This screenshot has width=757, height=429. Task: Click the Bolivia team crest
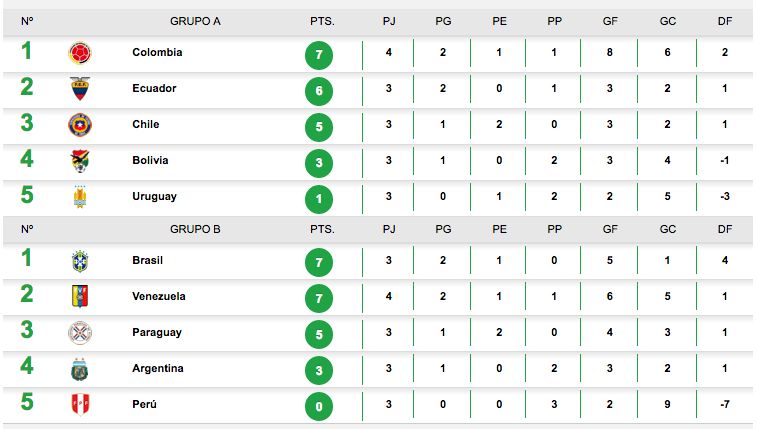[x=80, y=161]
